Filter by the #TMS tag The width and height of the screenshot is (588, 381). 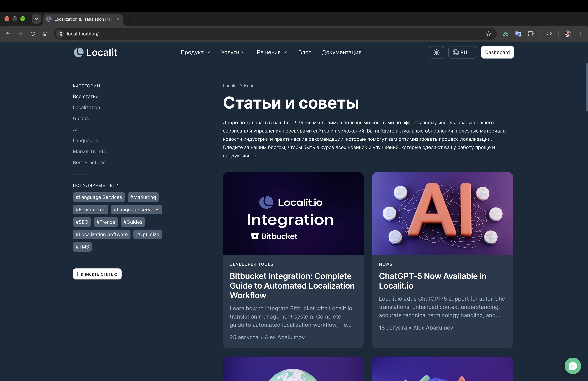pyautogui.click(x=82, y=247)
